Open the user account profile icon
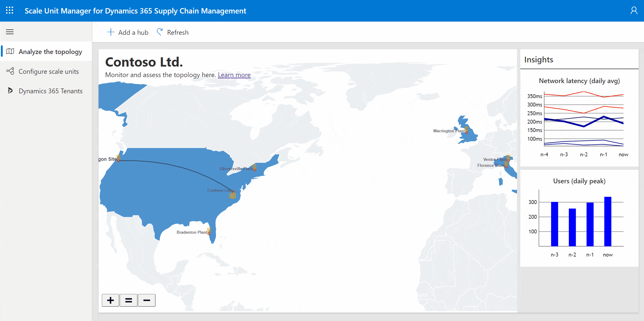The width and height of the screenshot is (644, 321). (x=634, y=10)
